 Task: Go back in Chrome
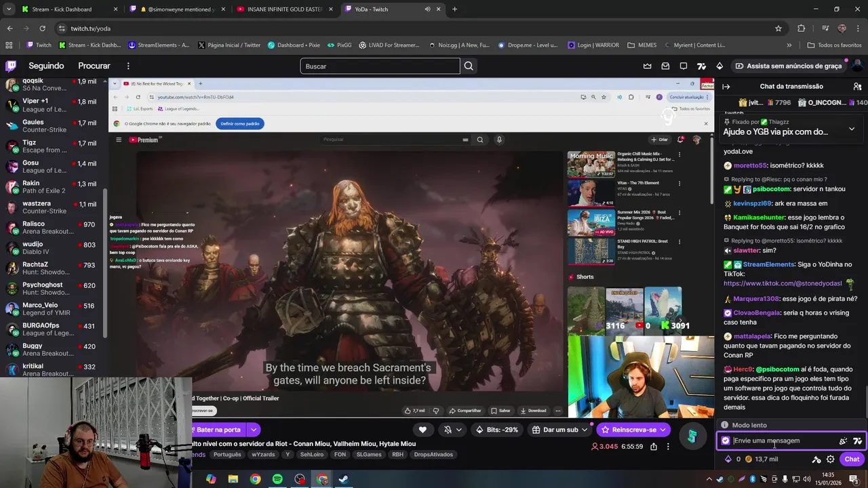[9, 28]
